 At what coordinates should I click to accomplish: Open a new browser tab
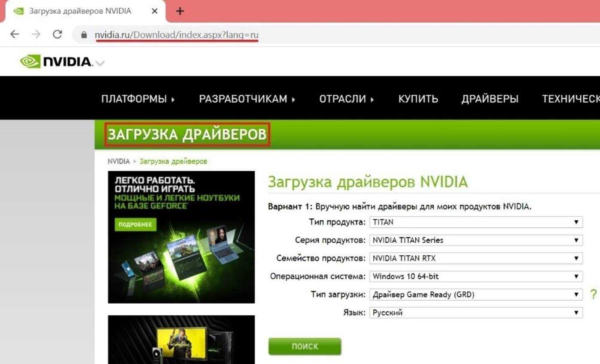(180, 11)
